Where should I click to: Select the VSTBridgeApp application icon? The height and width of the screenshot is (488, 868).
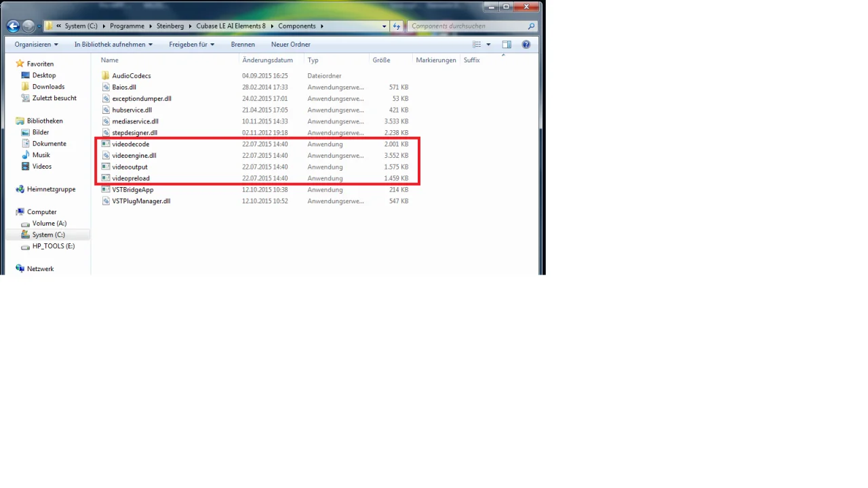pyautogui.click(x=105, y=190)
